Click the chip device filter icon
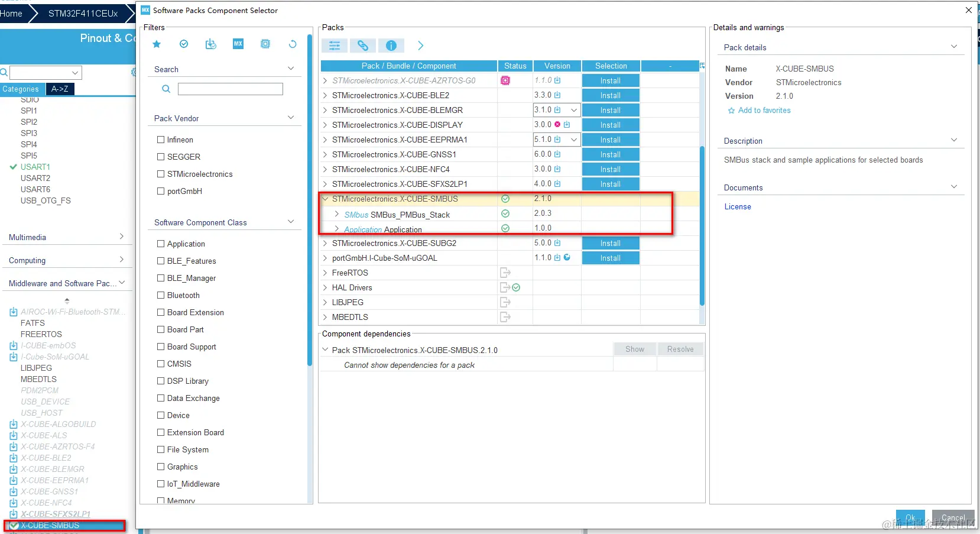980x534 pixels. point(265,44)
